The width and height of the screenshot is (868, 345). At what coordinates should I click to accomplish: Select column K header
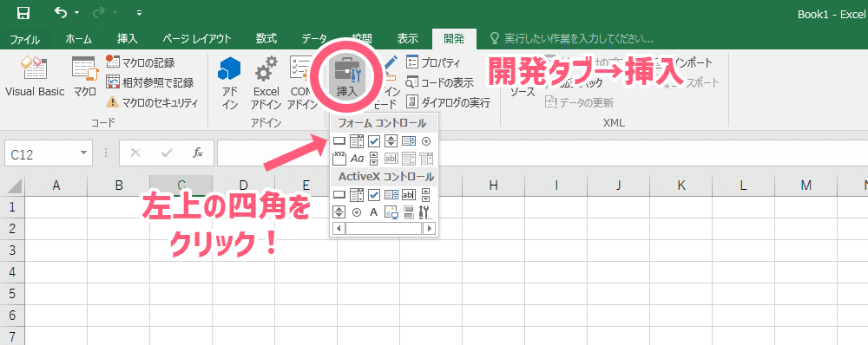tap(681, 186)
